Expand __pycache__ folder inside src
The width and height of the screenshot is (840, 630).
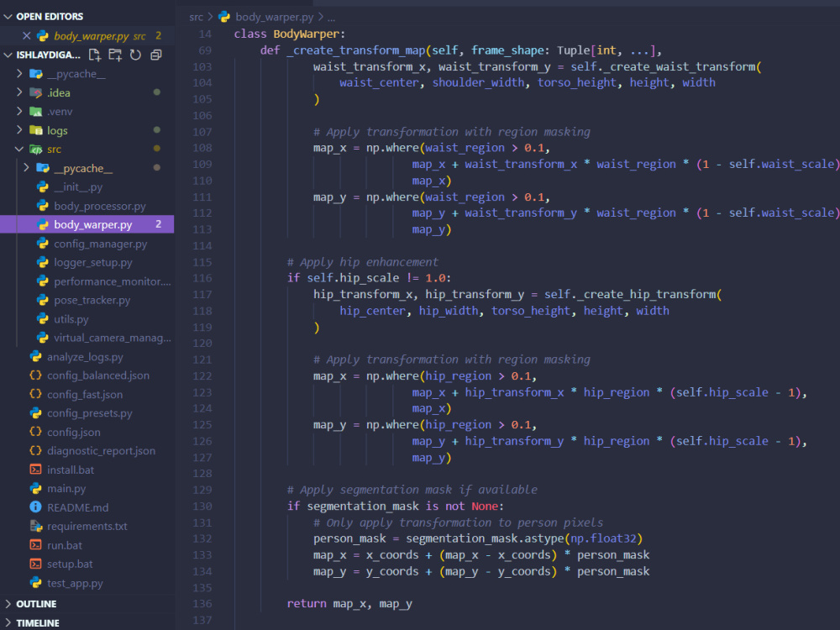pos(26,168)
